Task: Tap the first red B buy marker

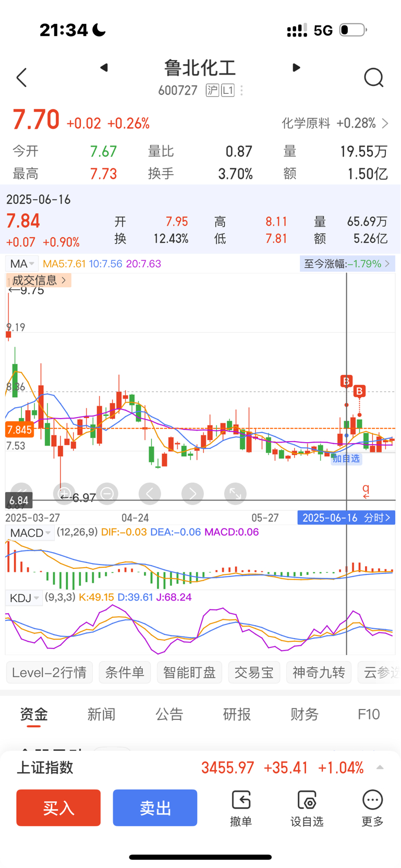Action: pos(346,381)
